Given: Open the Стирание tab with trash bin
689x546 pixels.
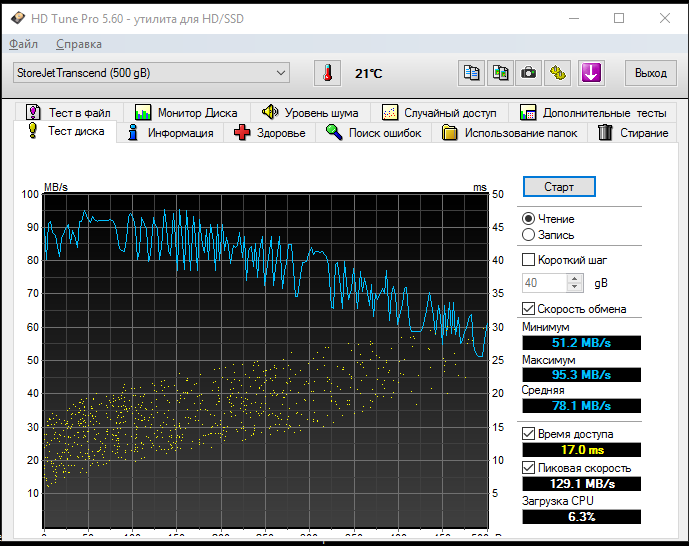Looking at the screenshot, I should click(633, 133).
